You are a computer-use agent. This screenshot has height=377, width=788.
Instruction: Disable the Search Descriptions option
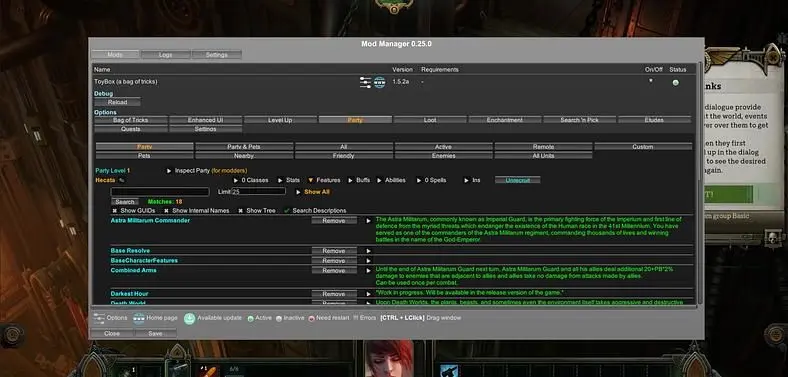tap(286, 211)
